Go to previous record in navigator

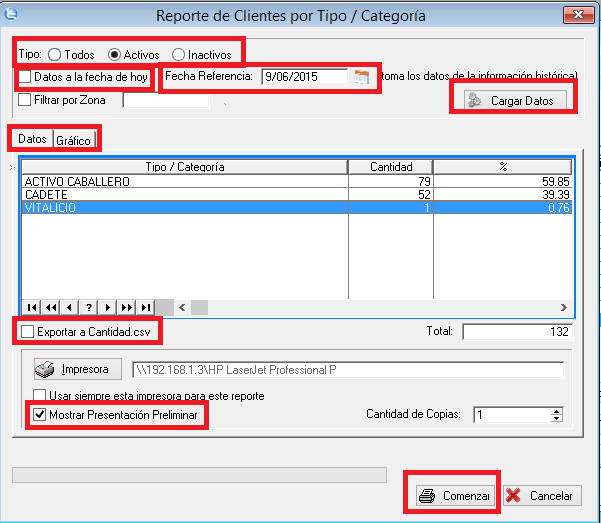[x=70, y=307]
